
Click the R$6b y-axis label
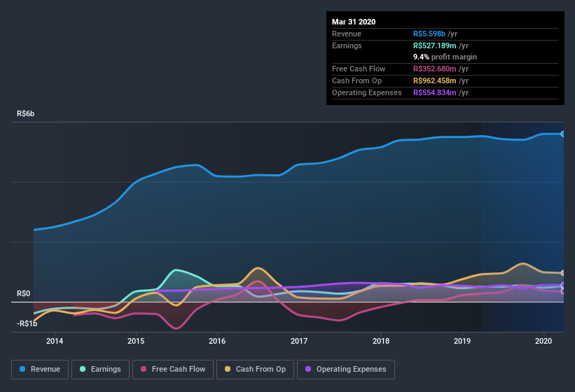point(27,113)
